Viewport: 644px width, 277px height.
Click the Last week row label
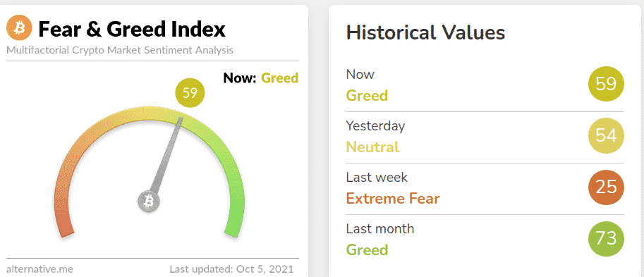click(377, 178)
